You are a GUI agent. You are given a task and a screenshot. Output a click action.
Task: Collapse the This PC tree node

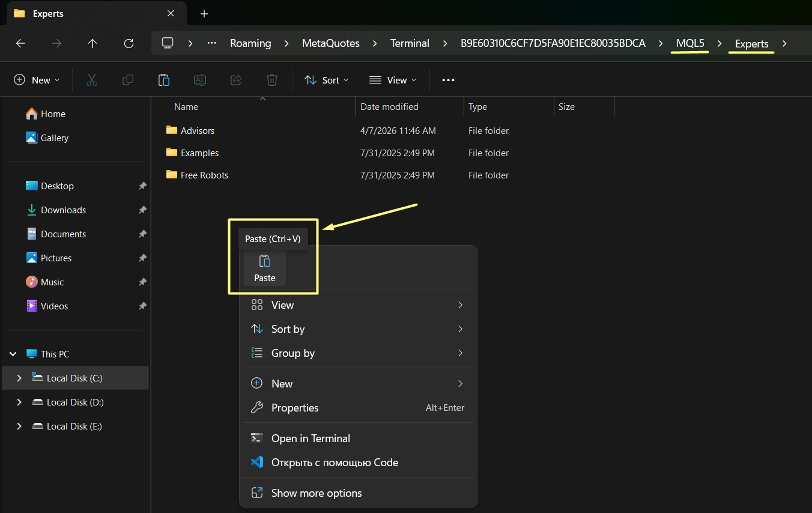(13, 354)
